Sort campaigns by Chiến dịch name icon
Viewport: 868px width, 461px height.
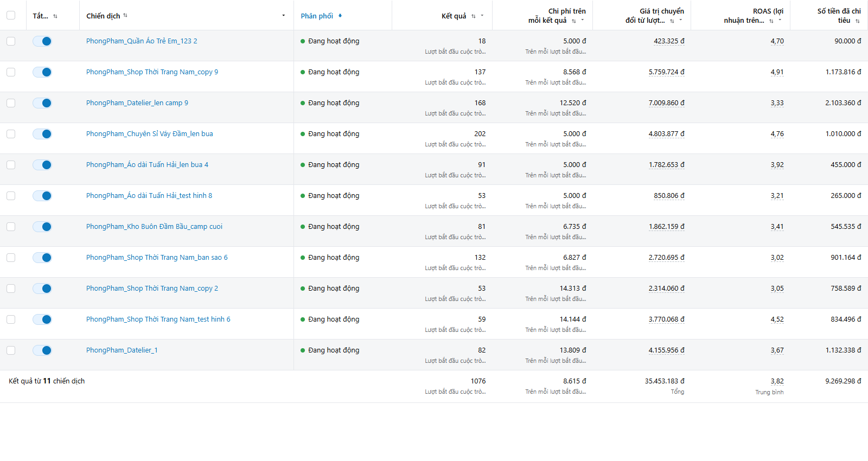125,15
